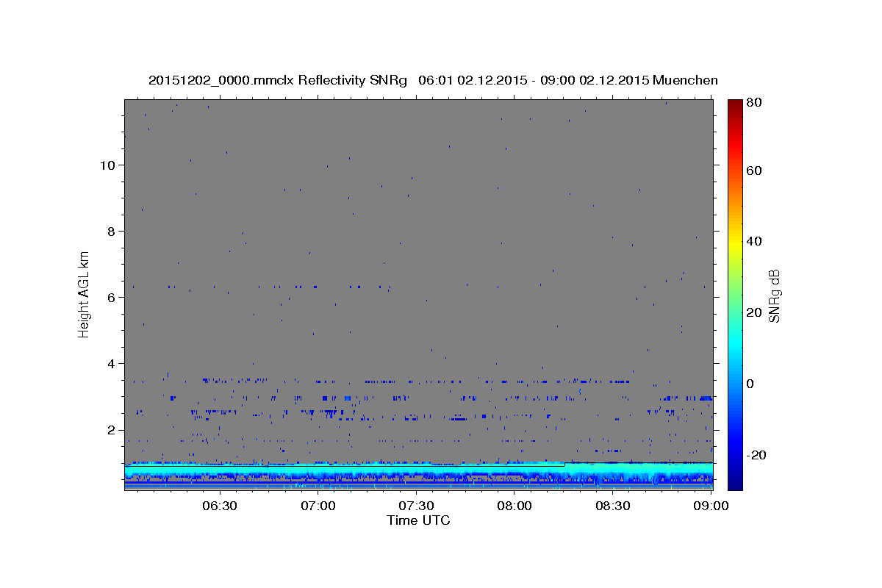882x588 pixels.
Task: Click the colorbar tick label 60
Action: pos(756,171)
